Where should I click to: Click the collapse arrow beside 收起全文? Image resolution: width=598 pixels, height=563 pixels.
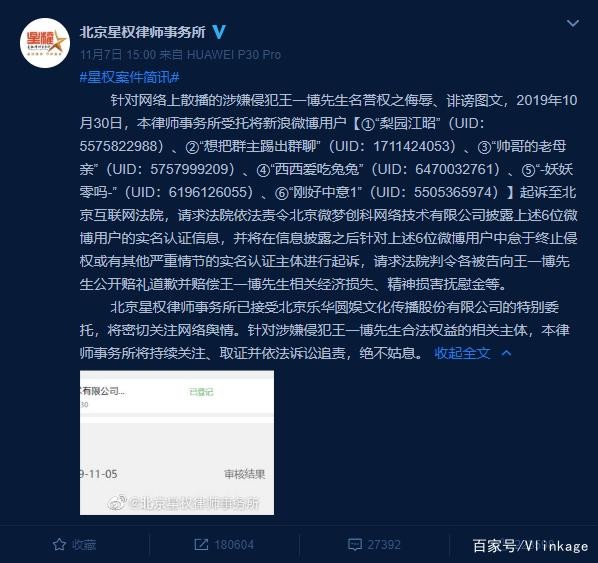(x=506, y=353)
